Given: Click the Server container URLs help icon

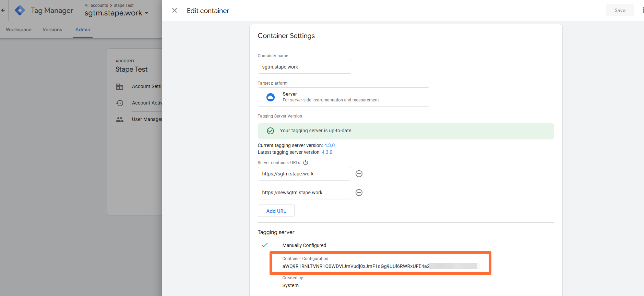Looking at the screenshot, I should [306, 163].
